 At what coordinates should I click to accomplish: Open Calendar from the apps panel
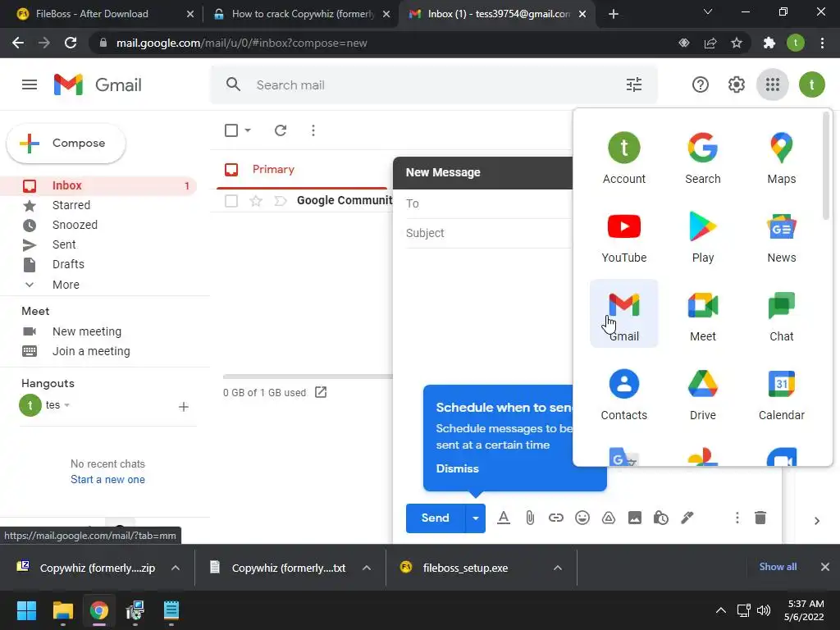click(x=782, y=394)
